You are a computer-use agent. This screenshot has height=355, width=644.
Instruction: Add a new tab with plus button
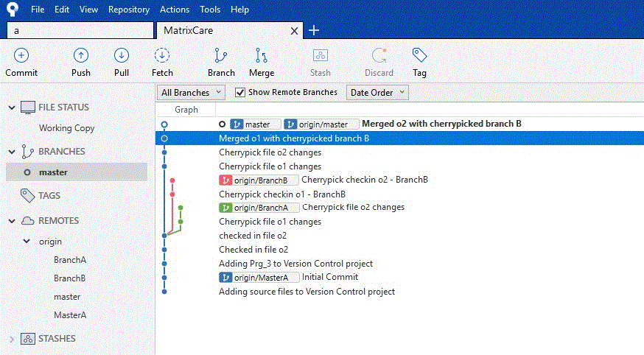314,30
